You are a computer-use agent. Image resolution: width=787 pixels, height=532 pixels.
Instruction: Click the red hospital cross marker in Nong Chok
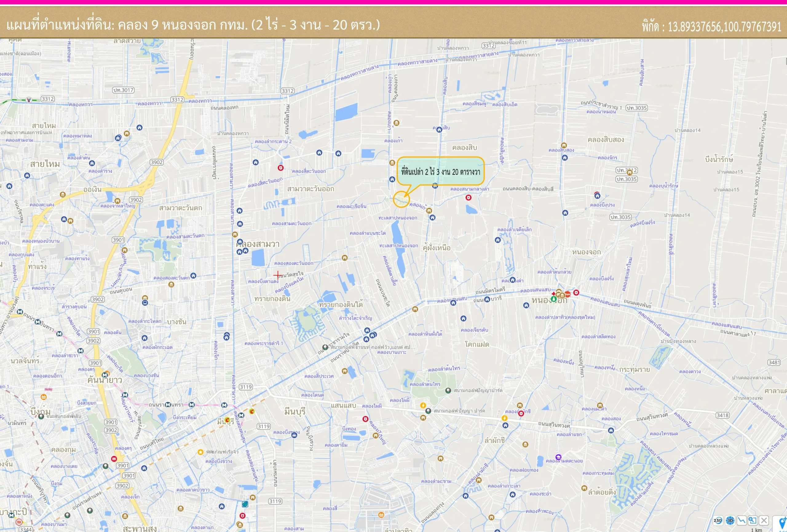[554, 294]
